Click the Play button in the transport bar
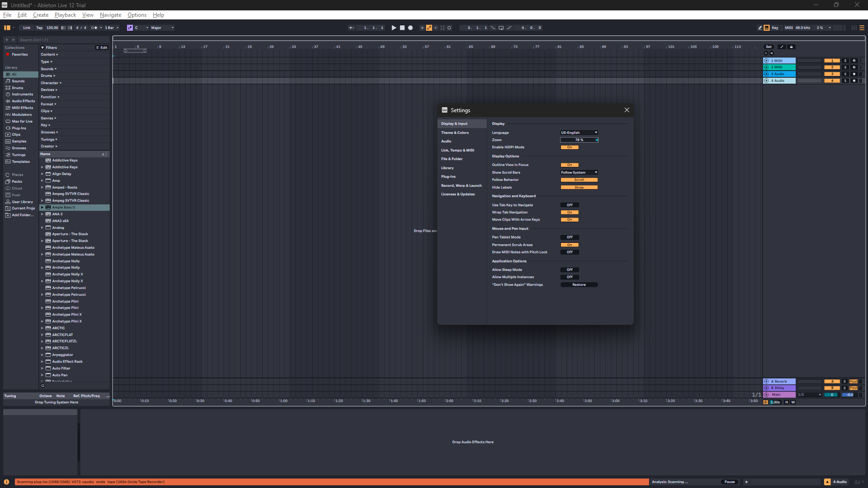The width and height of the screenshot is (868, 488). tap(394, 28)
